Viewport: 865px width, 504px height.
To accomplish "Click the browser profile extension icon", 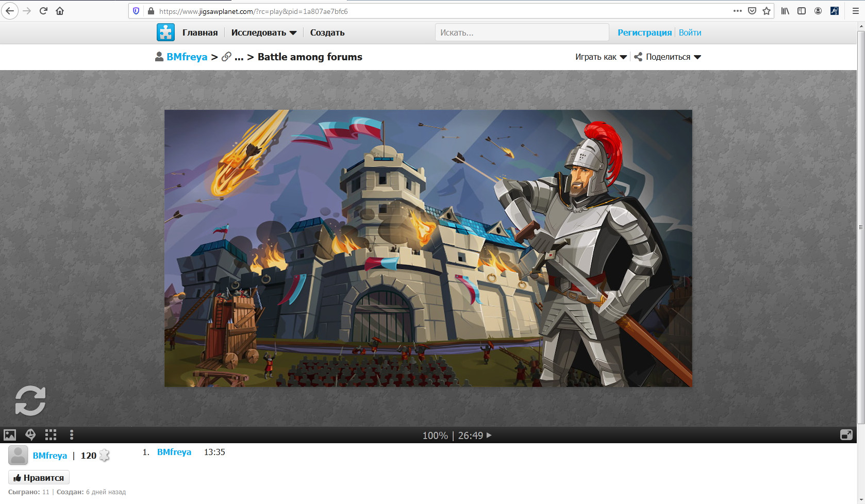I will point(835,11).
